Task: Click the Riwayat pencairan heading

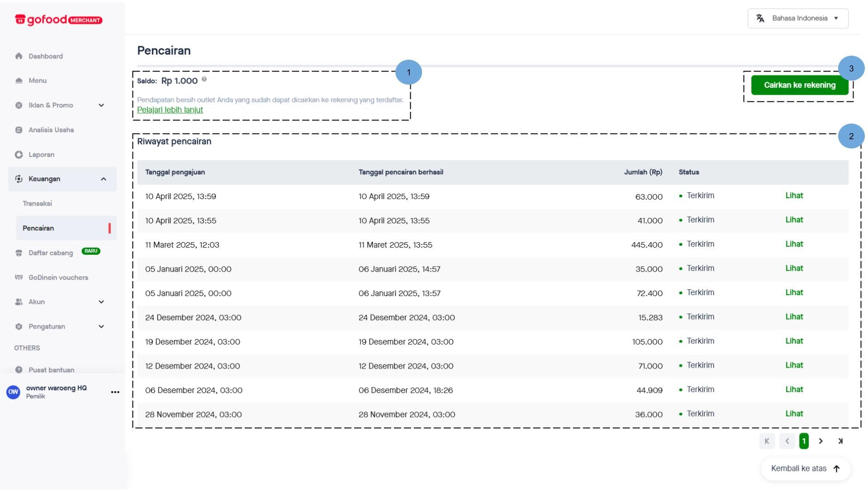Action: tap(174, 142)
